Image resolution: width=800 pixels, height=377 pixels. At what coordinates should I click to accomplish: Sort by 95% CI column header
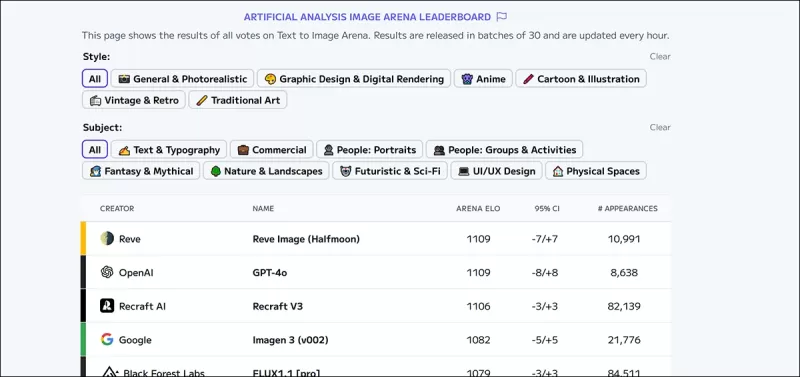pyautogui.click(x=547, y=209)
